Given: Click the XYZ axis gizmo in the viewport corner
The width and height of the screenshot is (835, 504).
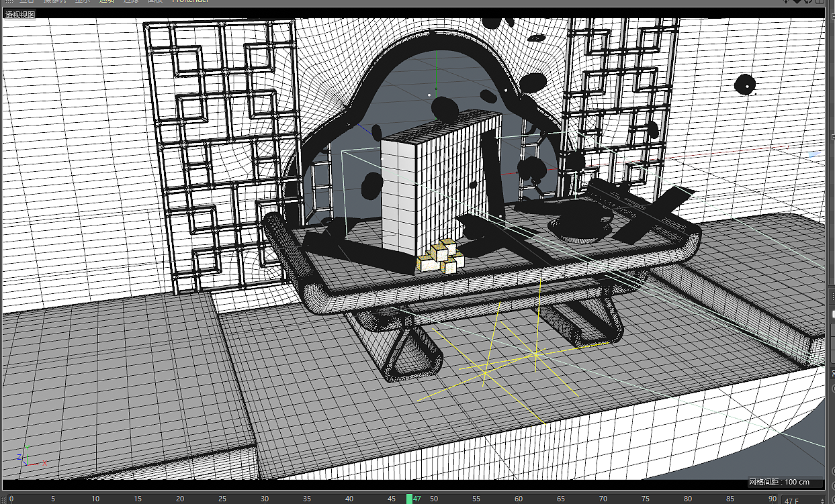Looking at the screenshot, I should point(30,456).
